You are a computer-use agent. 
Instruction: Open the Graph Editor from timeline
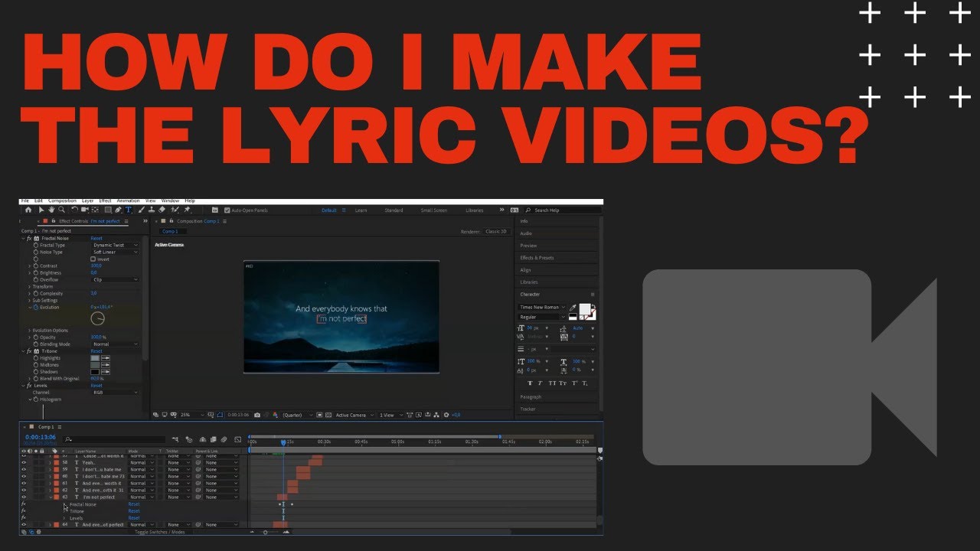237,439
